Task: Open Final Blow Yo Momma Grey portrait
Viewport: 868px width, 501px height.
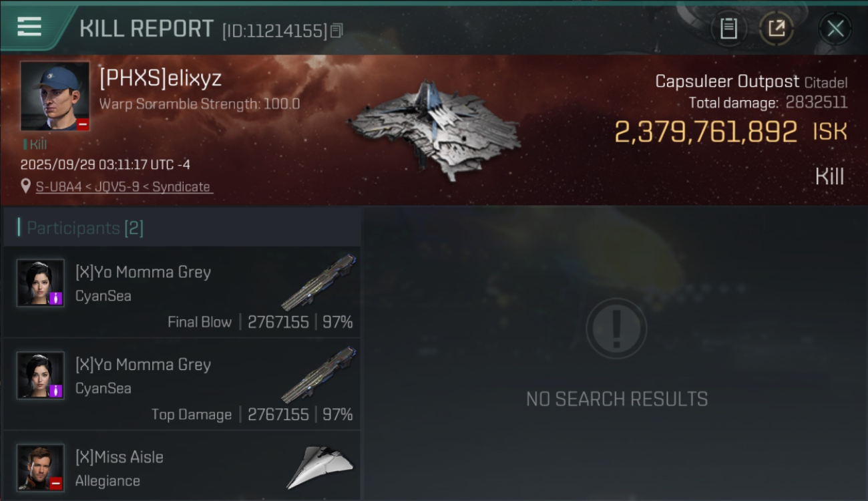Action: point(41,283)
